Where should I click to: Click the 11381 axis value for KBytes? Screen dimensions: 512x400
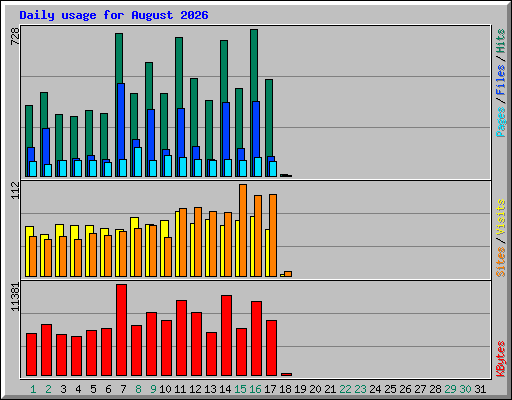[15, 297]
